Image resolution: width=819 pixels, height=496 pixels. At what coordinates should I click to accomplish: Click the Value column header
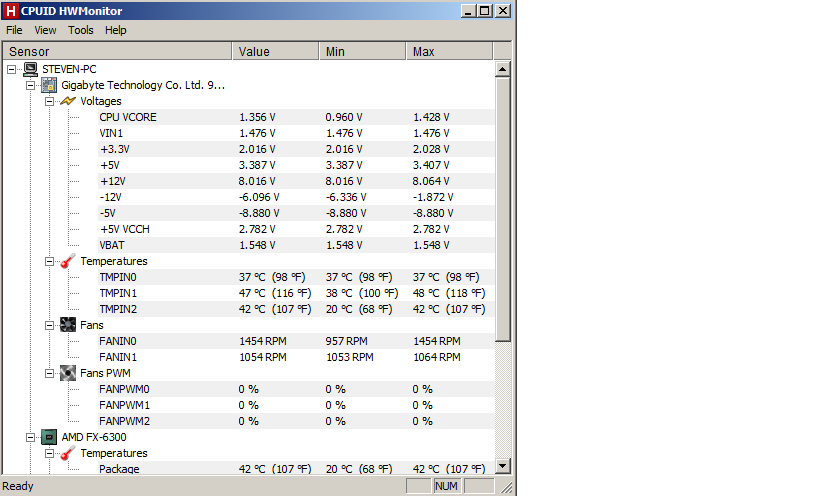tap(276, 51)
